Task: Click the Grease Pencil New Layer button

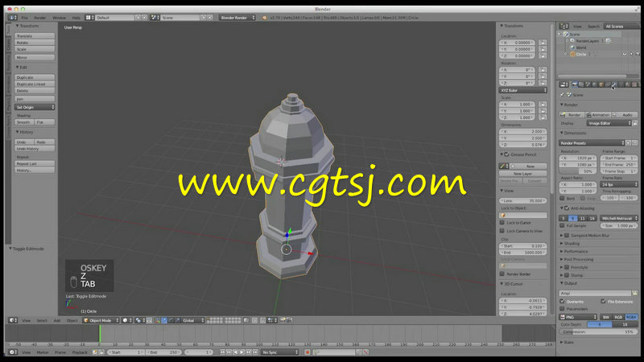Action: [522, 174]
